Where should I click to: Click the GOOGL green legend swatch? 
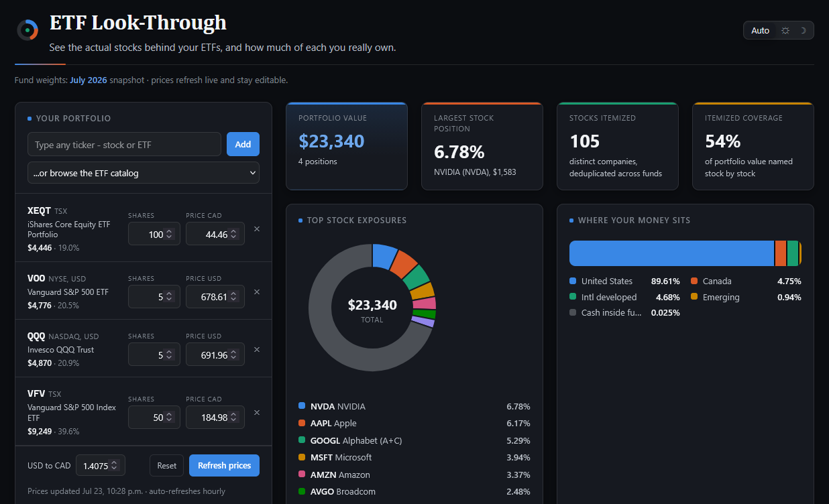[x=302, y=440]
